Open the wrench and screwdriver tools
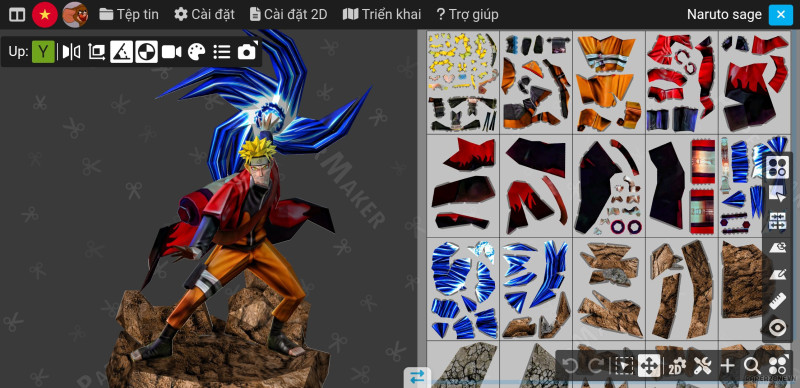800x388 pixels. pyautogui.click(x=703, y=366)
